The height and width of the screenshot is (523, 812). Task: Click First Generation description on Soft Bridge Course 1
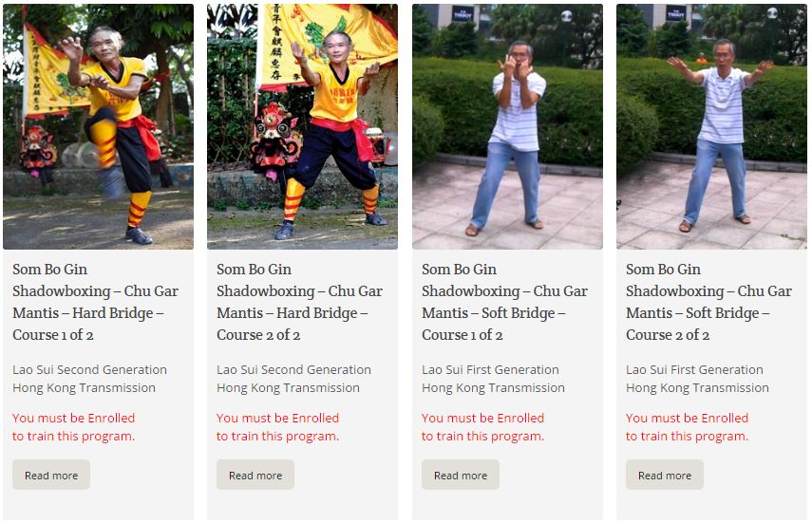click(493, 379)
